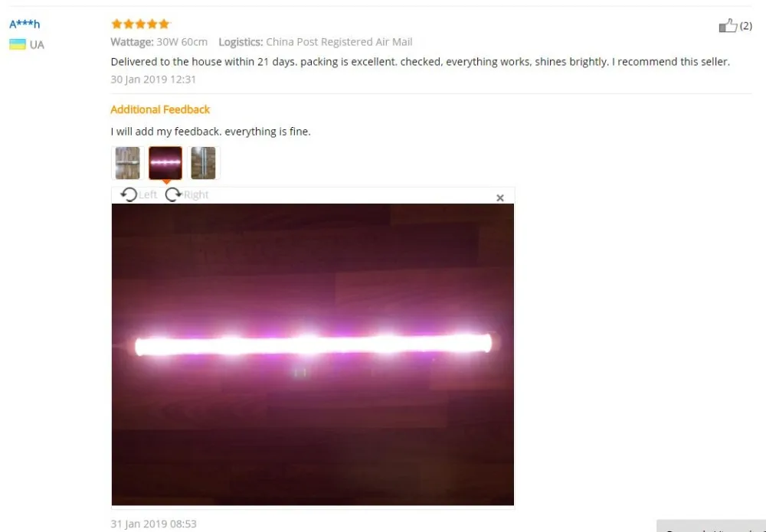Image resolution: width=766 pixels, height=532 pixels.
Task: Click the gray button at bottom right
Action: (x=712, y=526)
